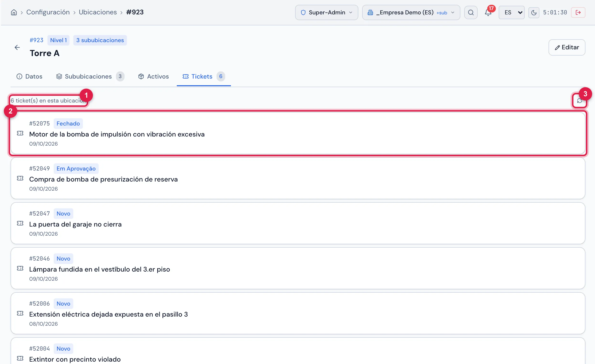Open ticket Motor de la bomba de impulsión
This screenshot has width=595, height=364.
[298, 133]
